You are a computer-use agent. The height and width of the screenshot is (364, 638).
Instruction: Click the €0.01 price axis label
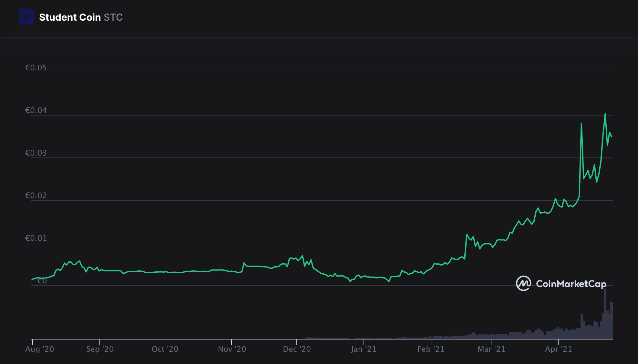pos(36,238)
